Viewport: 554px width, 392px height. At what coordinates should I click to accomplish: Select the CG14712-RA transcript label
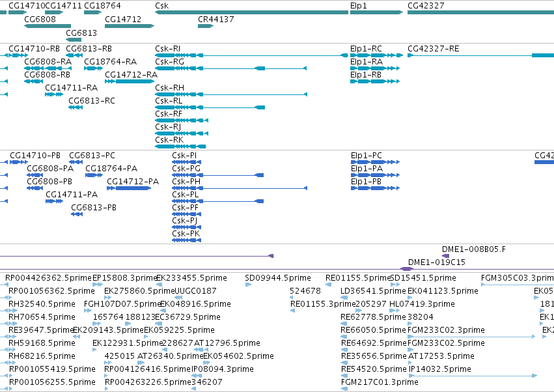tap(131, 75)
